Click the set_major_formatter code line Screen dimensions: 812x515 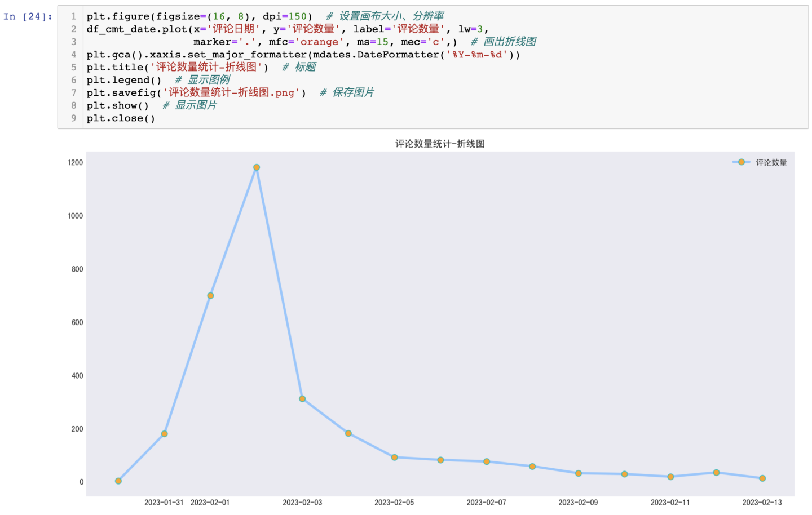303,55
